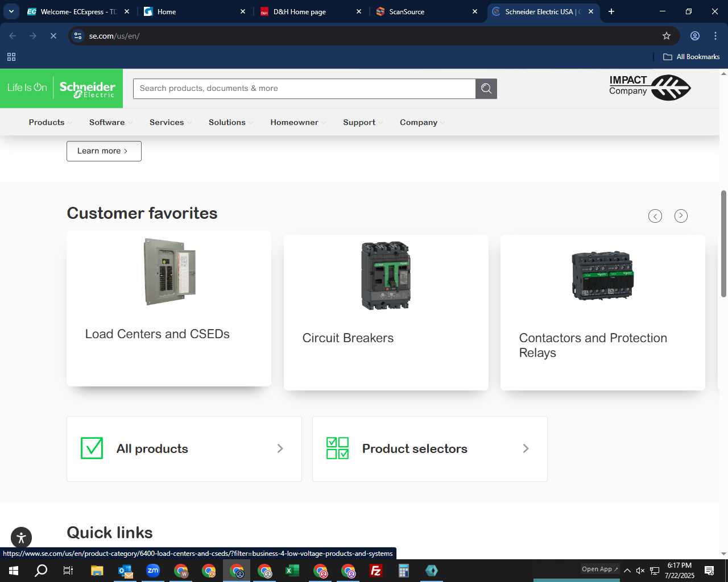This screenshot has width=728, height=582.
Task: Show hidden system tray icons
Action: [x=627, y=571]
